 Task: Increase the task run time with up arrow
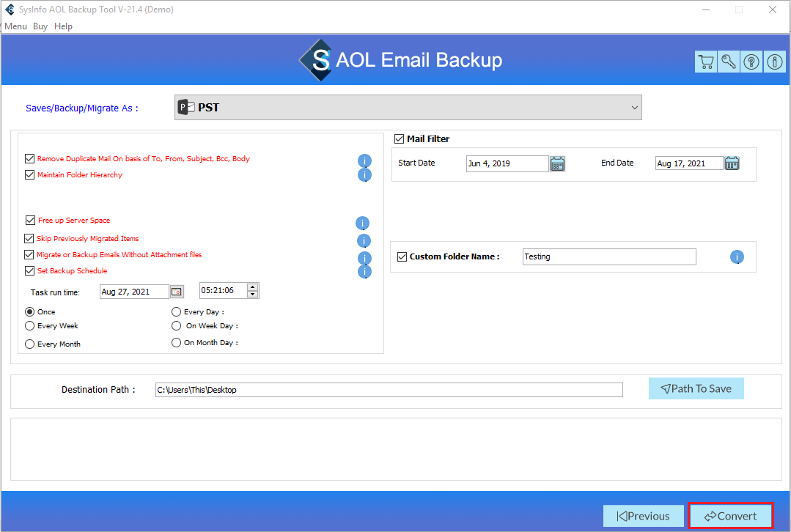tap(253, 287)
